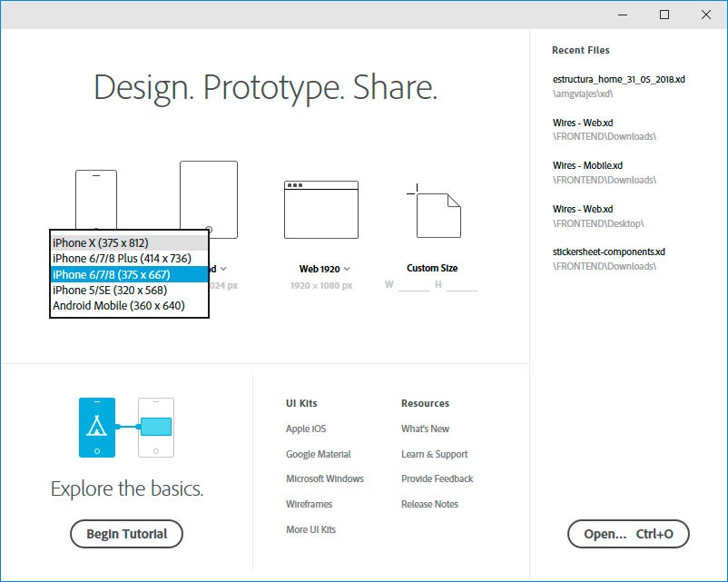Click the iPhone artboard preset icon
This screenshot has width=728, height=582.
[96, 200]
